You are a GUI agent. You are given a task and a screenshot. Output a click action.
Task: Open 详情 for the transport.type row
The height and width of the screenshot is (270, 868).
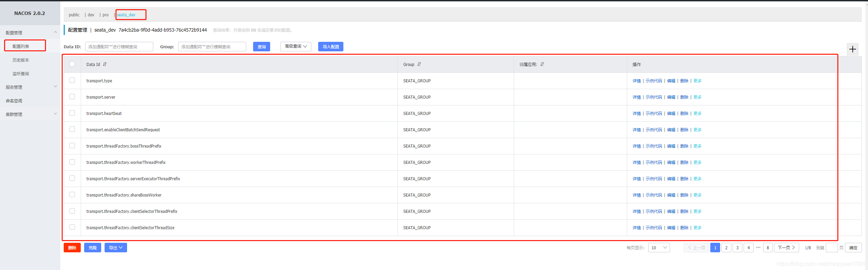pos(636,81)
